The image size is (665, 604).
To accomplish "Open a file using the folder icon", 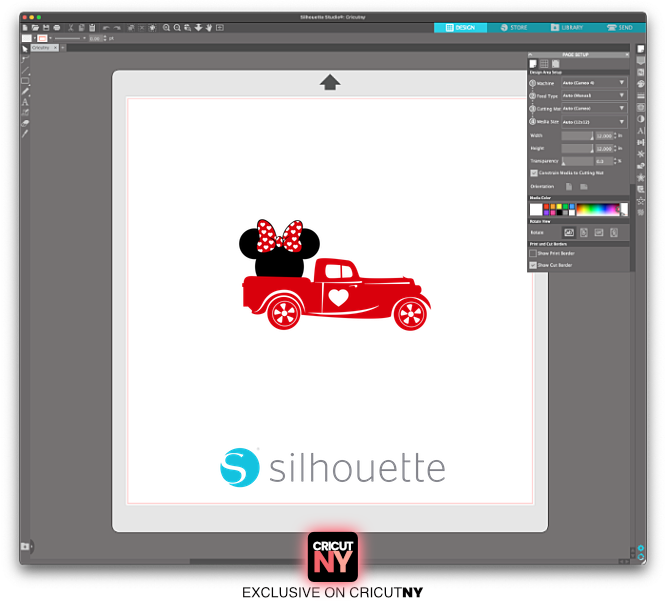I will [35, 28].
